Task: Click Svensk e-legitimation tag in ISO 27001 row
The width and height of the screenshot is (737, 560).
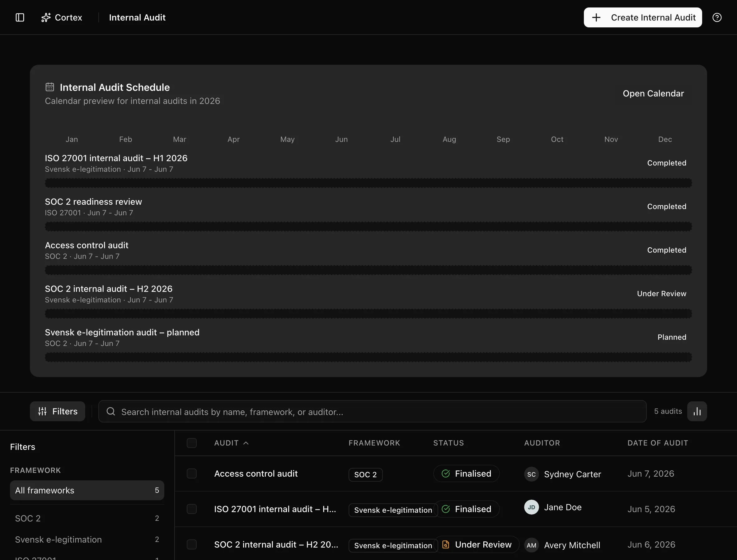Action: [393, 510]
